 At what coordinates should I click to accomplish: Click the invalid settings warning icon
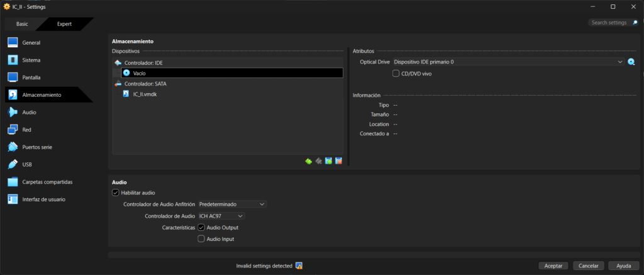(x=299, y=266)
